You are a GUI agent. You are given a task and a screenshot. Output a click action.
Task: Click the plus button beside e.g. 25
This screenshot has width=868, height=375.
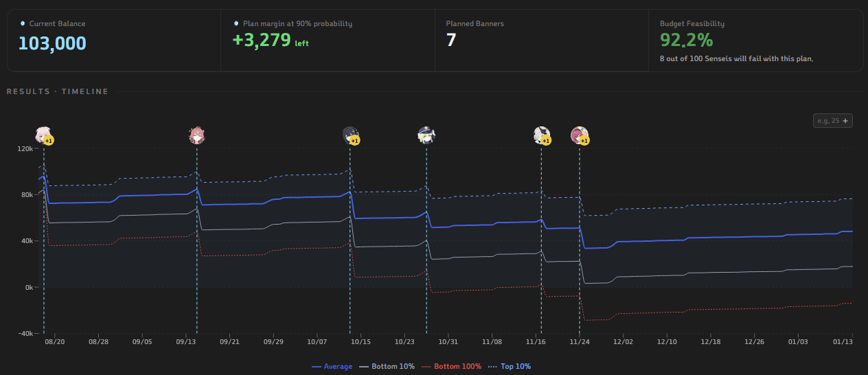(x=845, y=121)
